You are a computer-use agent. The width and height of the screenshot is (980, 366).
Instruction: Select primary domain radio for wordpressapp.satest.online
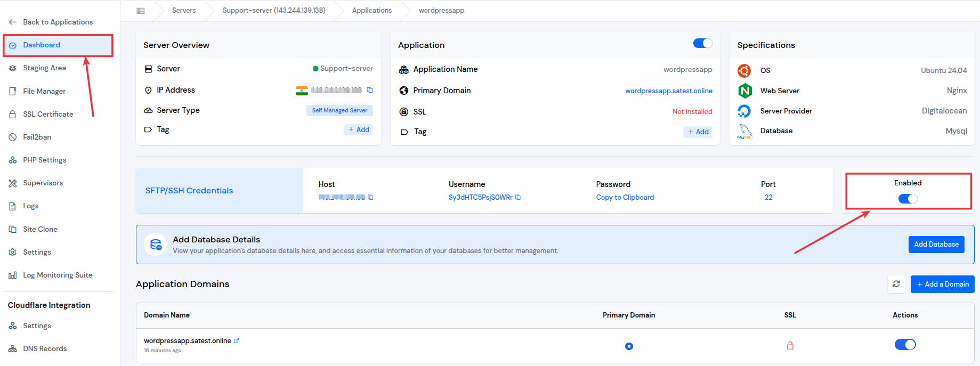[x=629, y=346]
